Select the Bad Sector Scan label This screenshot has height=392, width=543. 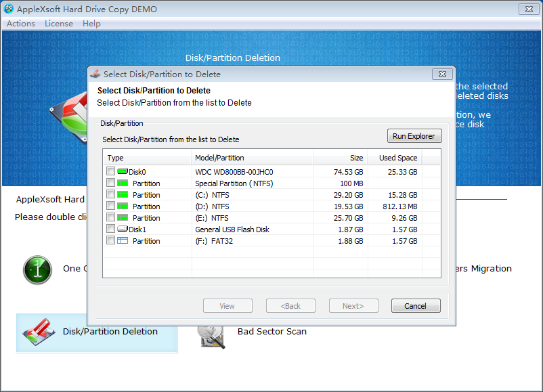[x=272, y=331]
